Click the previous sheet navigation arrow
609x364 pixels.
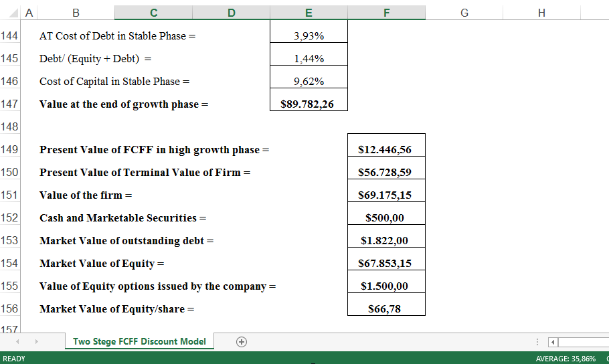coord(18,341)
